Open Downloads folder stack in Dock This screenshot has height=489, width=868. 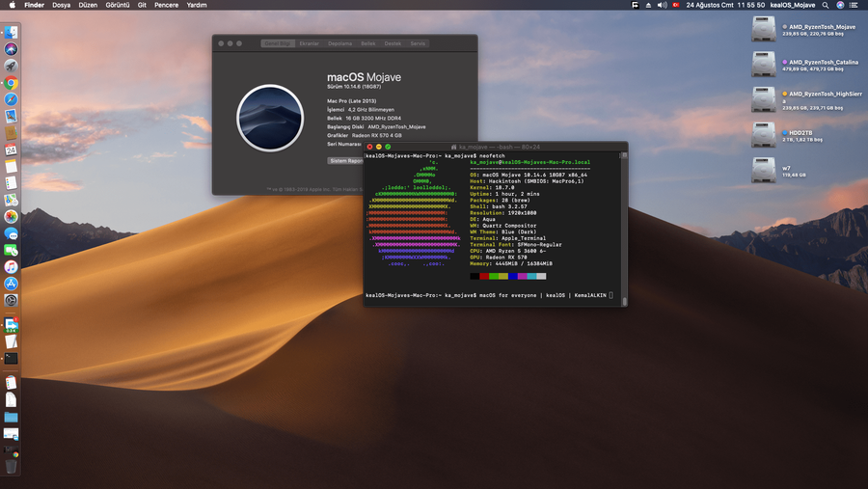(x=11, y=417)
